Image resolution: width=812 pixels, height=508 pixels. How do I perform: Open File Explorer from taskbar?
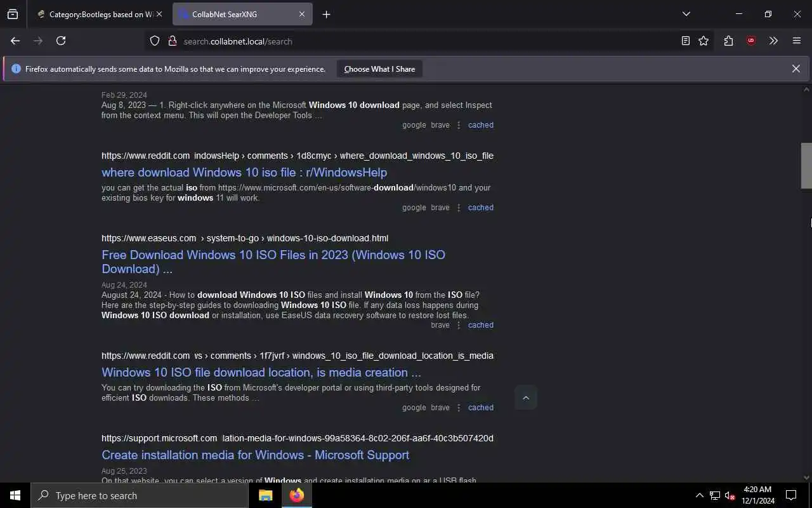coord(265,495)
